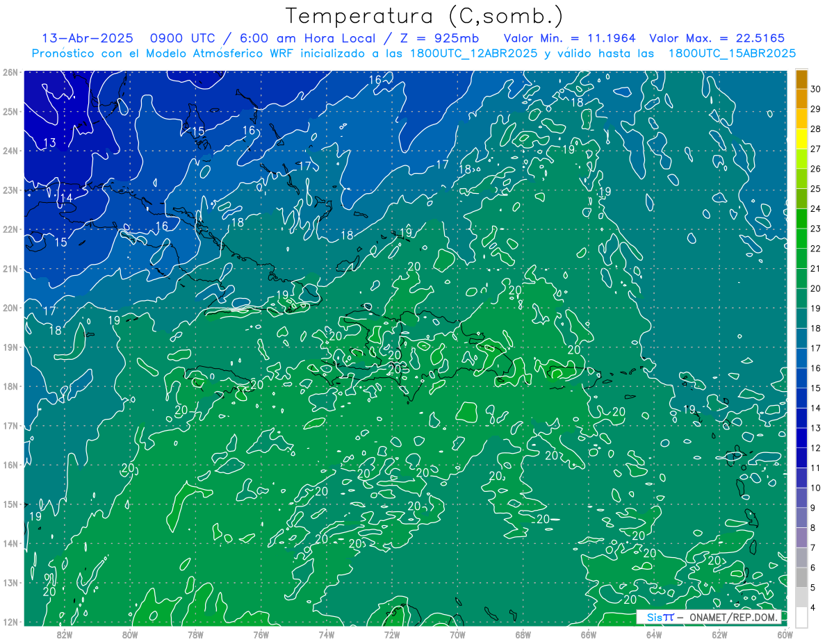Click the "72W" longitude axis label
This screenshot has width=834, height=644.
(392, 634)
